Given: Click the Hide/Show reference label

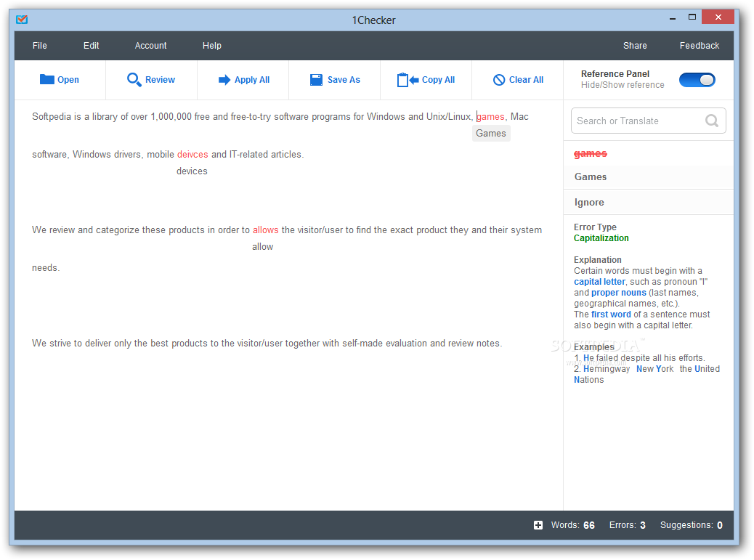Looking at the screenshot, I should (623, 85).
